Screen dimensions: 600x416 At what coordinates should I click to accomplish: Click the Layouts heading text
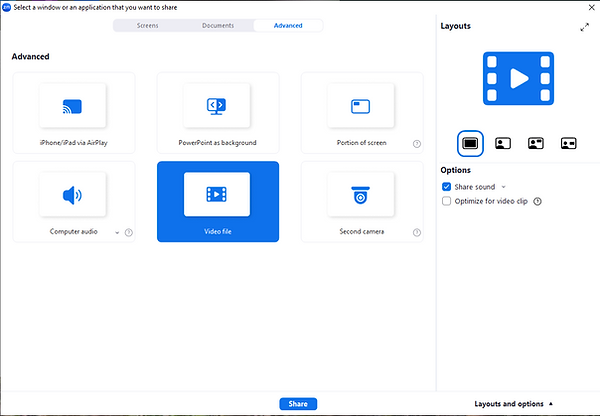[x=455, y=26]
